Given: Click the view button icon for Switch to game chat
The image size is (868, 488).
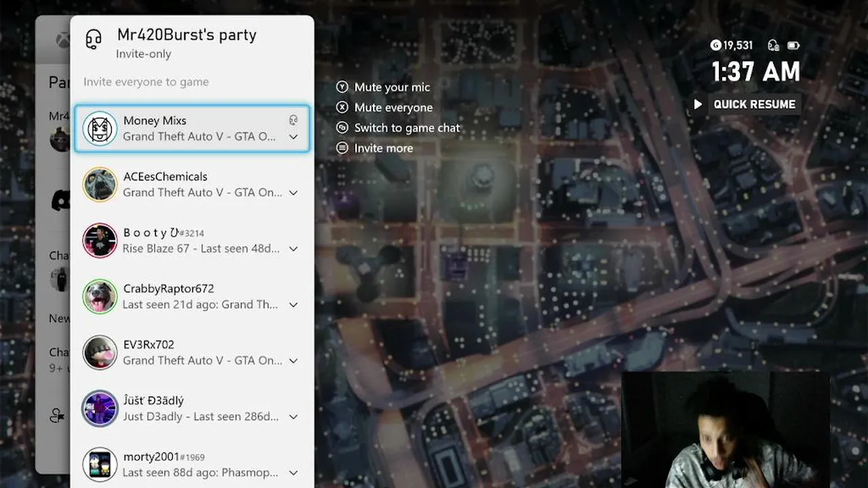Looking at the screenshot, I should pos(342,127).
